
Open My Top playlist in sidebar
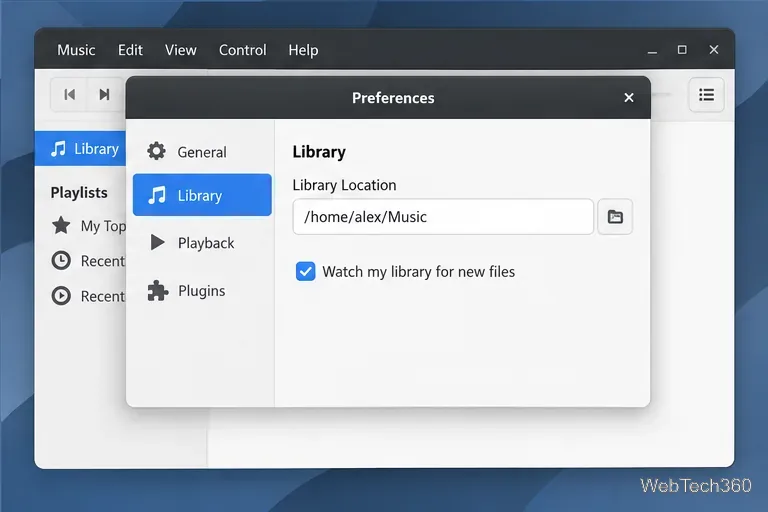pyautogui.click(x=89, y=226)
